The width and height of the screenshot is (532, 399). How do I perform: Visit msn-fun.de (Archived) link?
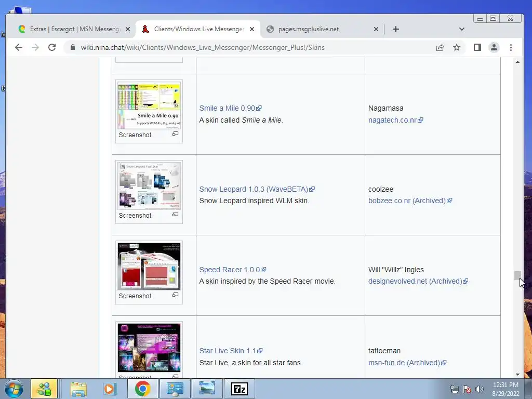tap(407, 363)
